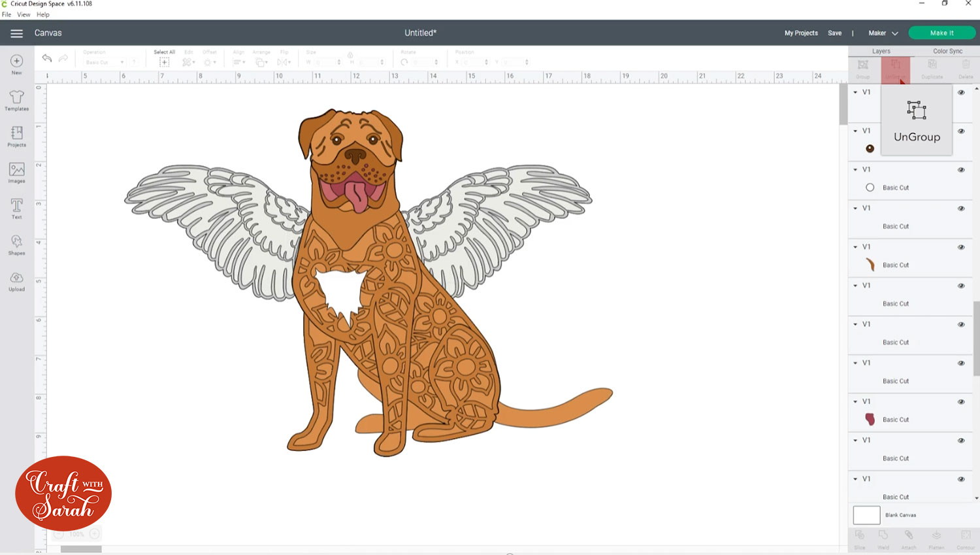
Task: Open the Shapes tool
Action: tap(16, 244)
